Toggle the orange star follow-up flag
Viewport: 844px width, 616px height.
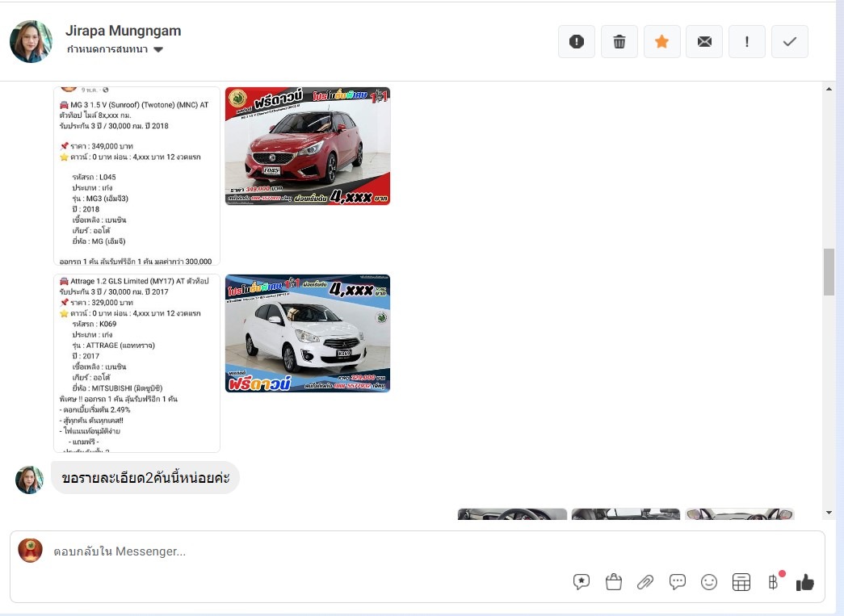(661, 42)
